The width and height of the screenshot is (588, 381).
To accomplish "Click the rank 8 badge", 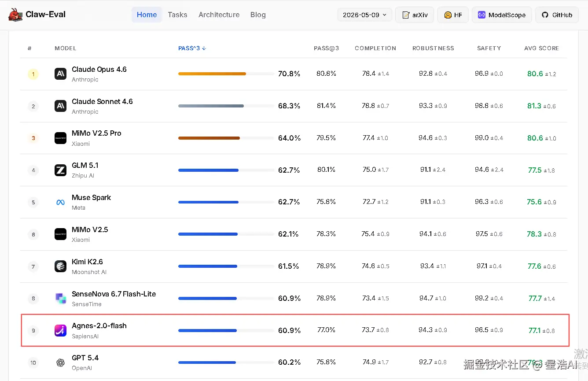I will (x=33, y=299).
